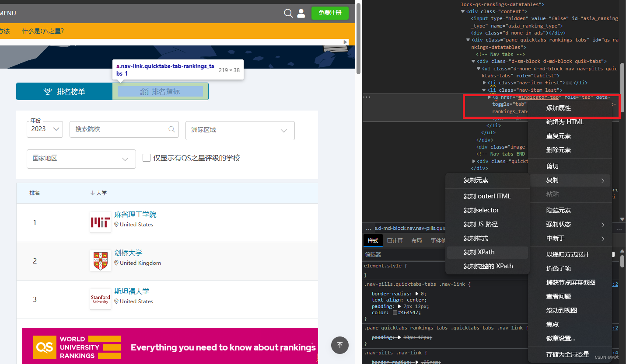Switch to the 排名指标 tab
Viewport: 626px width, 364px height.
[160, 91]
